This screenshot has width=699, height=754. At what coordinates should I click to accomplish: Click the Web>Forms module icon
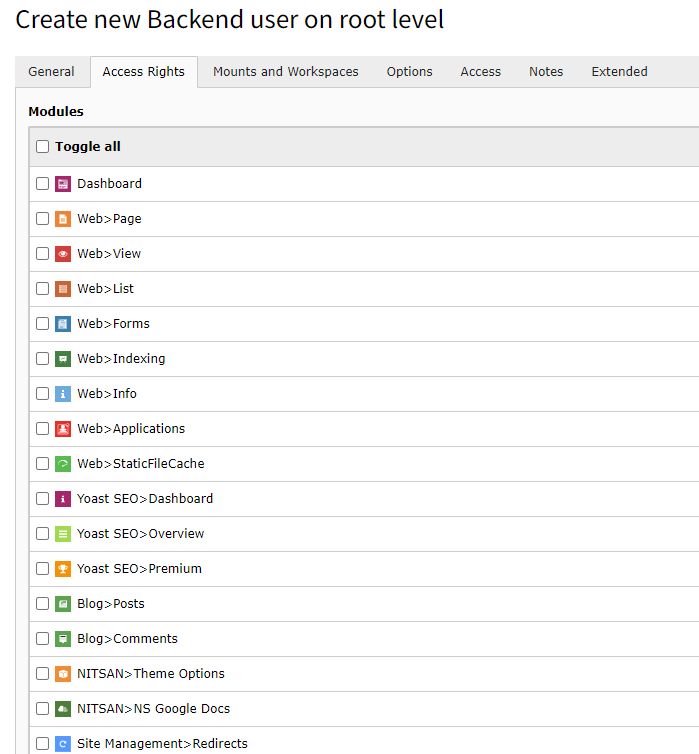[63, 324]
